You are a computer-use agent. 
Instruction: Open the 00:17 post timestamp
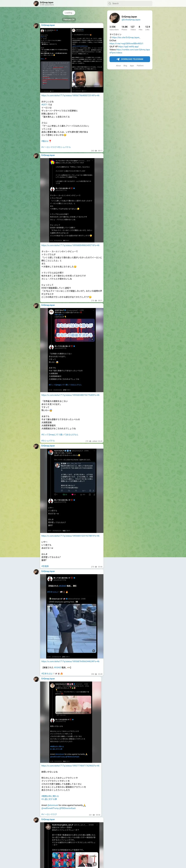coord(100,151)
